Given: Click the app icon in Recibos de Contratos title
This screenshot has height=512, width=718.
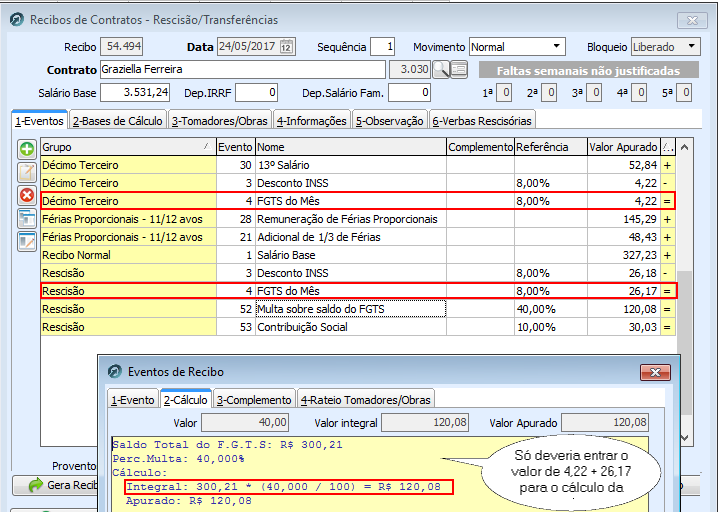Looking at the screenshot, I should pos(17,20).
